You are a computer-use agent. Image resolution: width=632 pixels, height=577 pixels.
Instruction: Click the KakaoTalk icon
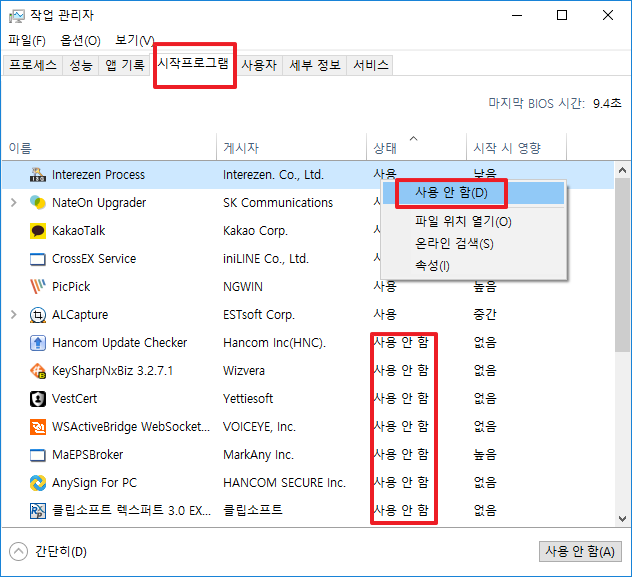pyautogui.click(x=38, y=230)
